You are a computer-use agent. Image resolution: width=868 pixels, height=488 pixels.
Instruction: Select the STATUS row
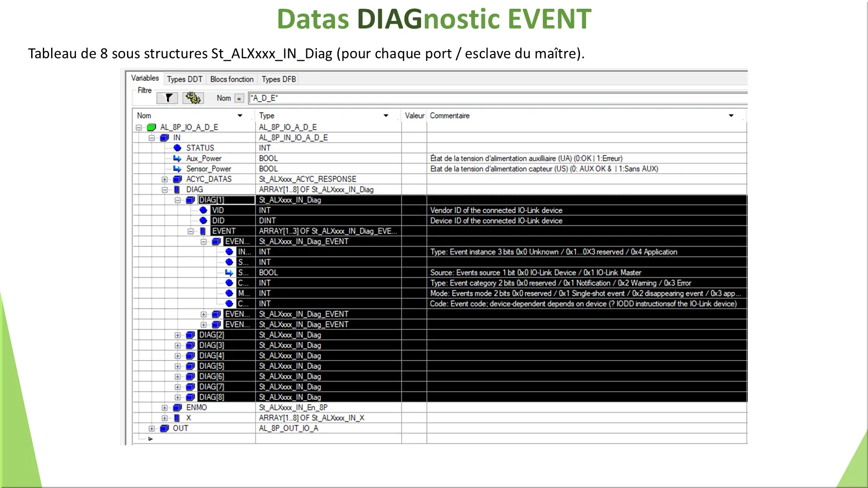(441, 148)
